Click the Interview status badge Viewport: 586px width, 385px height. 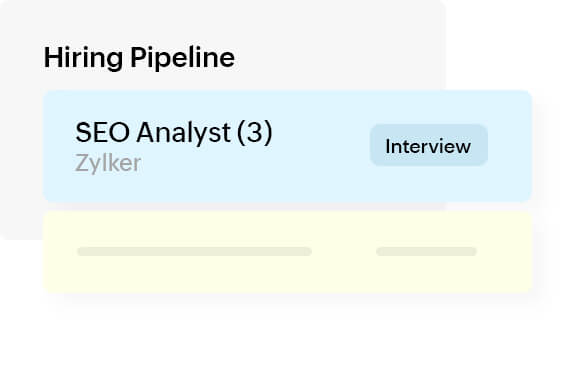pos(429,145)
